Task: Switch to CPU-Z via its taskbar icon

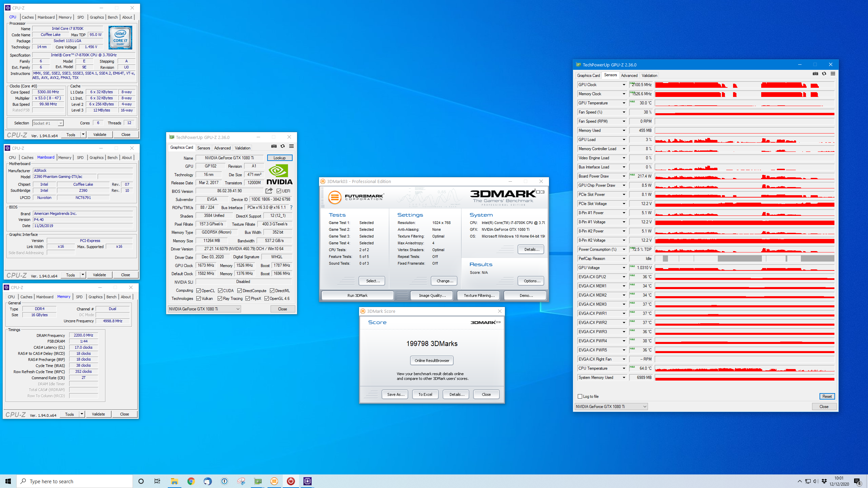Action: [308, 481]
